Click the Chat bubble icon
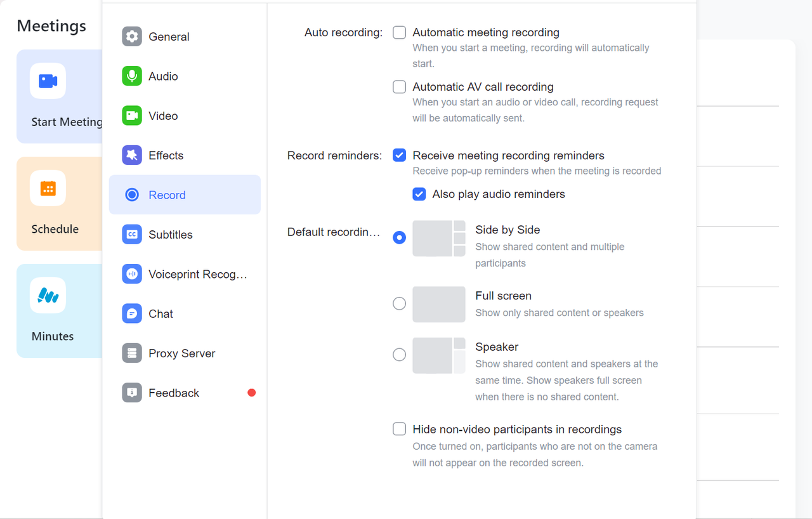 [132, 314]
